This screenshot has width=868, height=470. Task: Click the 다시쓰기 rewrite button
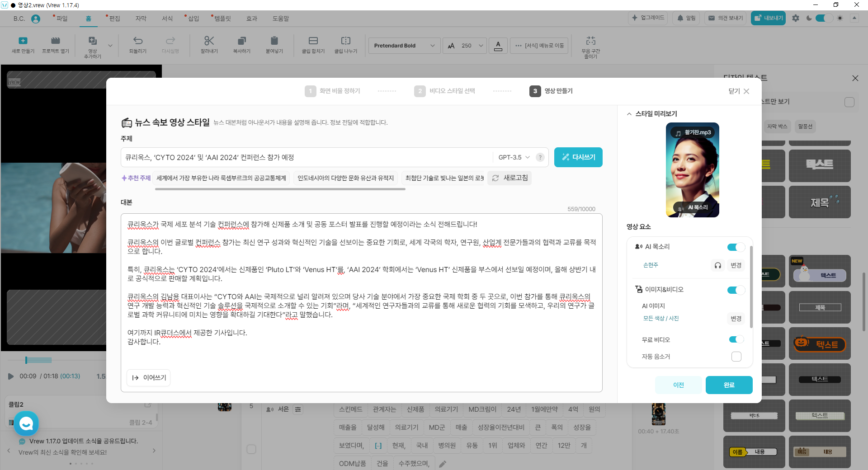click(x=578, y=157)
